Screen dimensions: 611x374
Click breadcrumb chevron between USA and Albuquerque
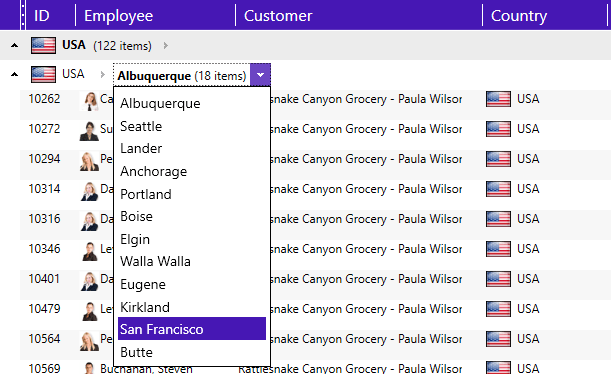click(x=102, y=74)
